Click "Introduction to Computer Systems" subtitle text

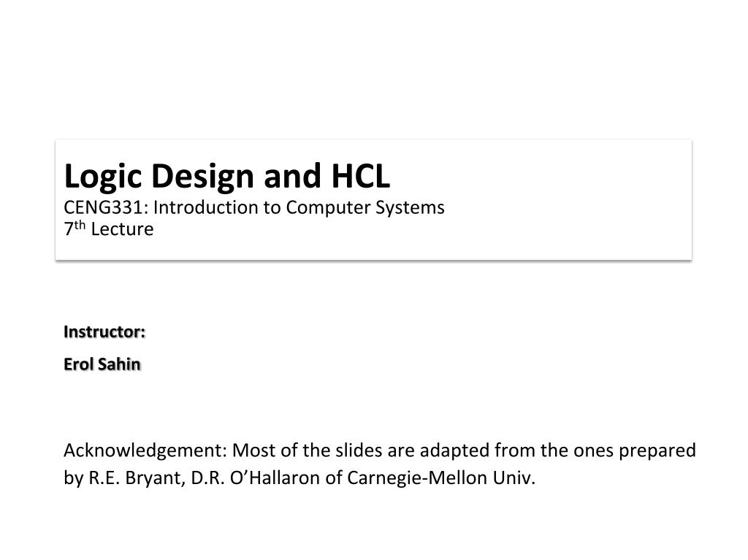299,208
